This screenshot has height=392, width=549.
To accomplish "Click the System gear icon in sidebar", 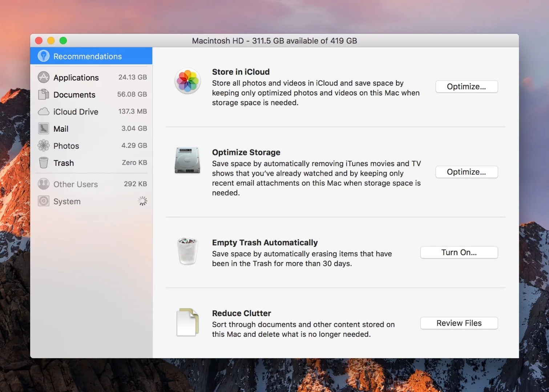I will click(43, 201).
